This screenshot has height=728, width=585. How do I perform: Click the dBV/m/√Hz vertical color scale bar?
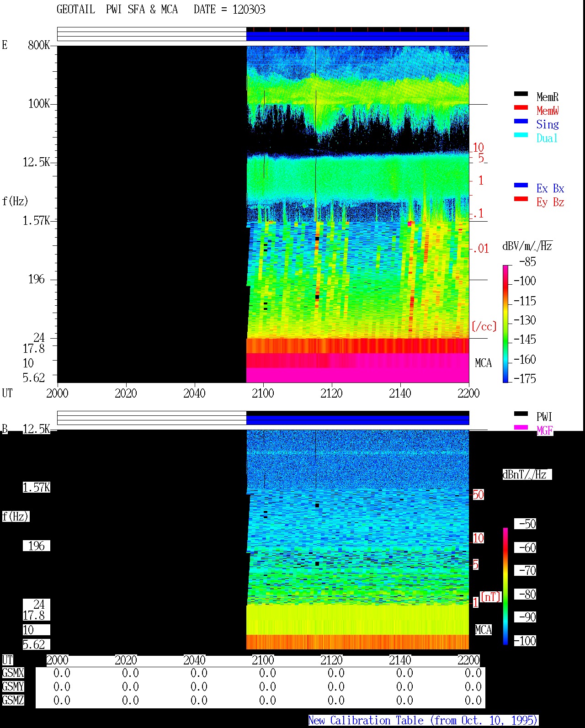[505, 324]
